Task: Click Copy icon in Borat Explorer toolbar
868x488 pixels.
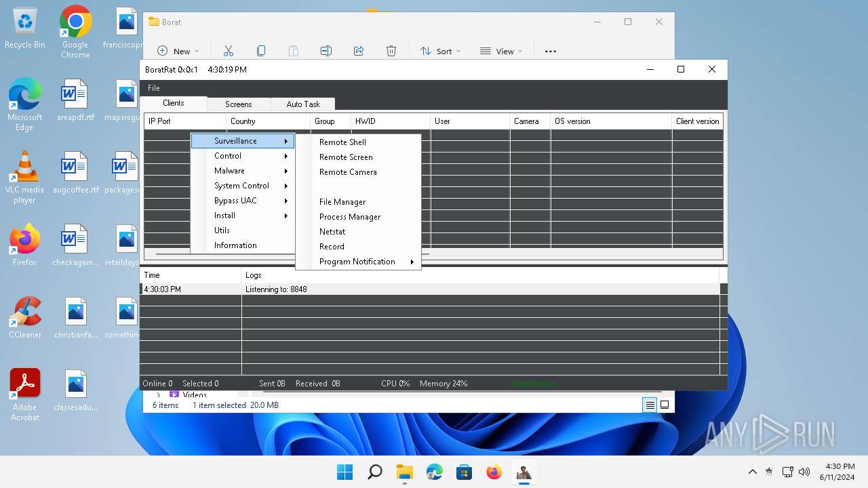Action: 261,51
